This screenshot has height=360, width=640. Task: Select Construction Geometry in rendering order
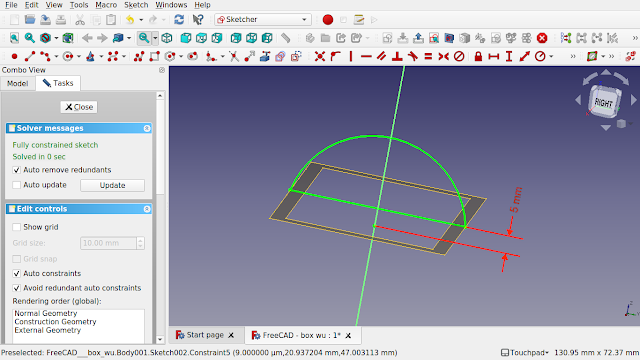coord(56,322)
